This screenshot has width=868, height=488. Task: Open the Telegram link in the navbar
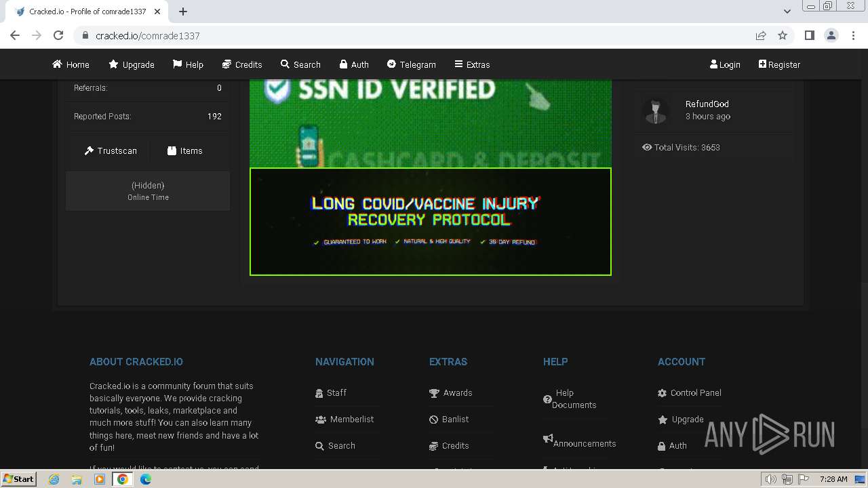[x=412, y=64]
